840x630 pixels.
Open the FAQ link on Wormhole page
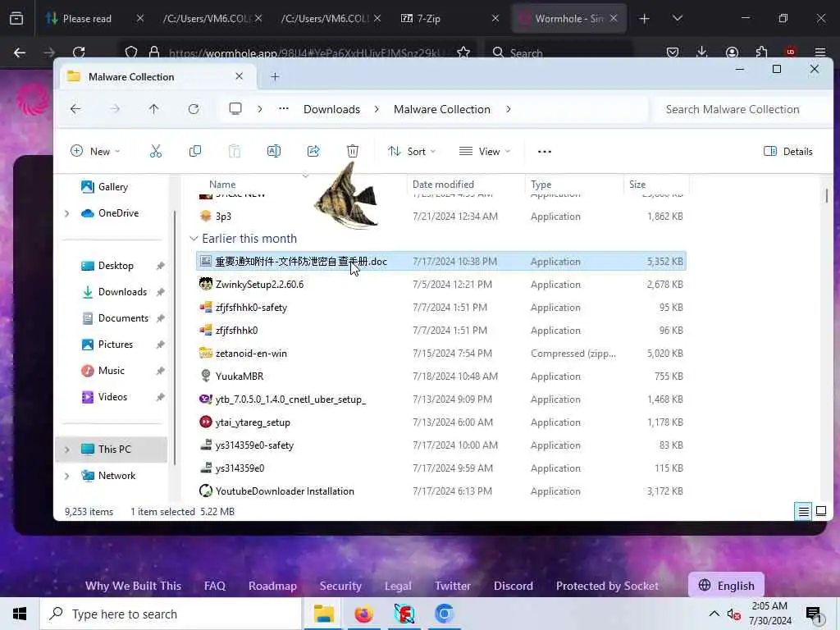pyautogui.click(x=215, y=586)
